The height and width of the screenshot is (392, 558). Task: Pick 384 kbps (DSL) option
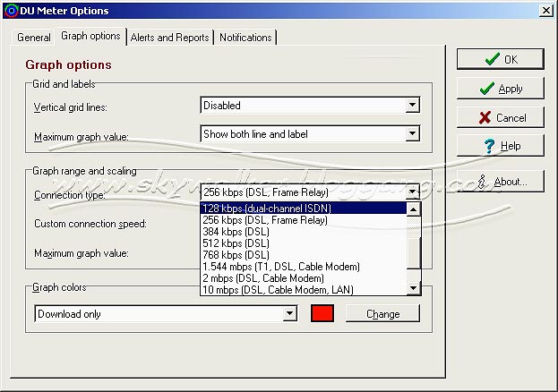[x=304, y=232]
